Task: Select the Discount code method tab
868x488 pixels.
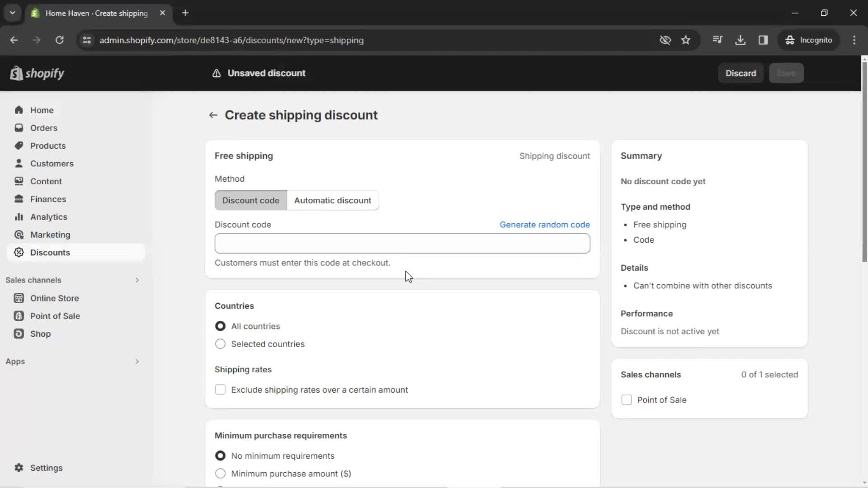Action: point(250,200)
